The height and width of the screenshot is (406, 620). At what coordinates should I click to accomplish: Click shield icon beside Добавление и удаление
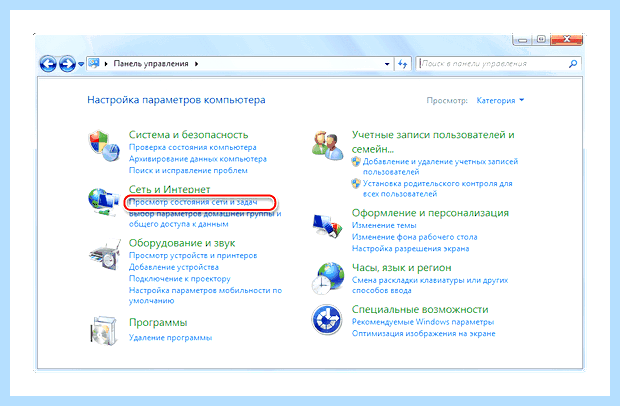click(x=356, y=161)
